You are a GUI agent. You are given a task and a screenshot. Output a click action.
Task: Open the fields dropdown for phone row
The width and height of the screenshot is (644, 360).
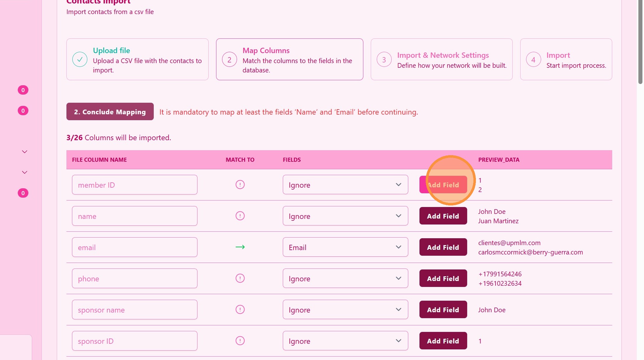coord(345,278)
